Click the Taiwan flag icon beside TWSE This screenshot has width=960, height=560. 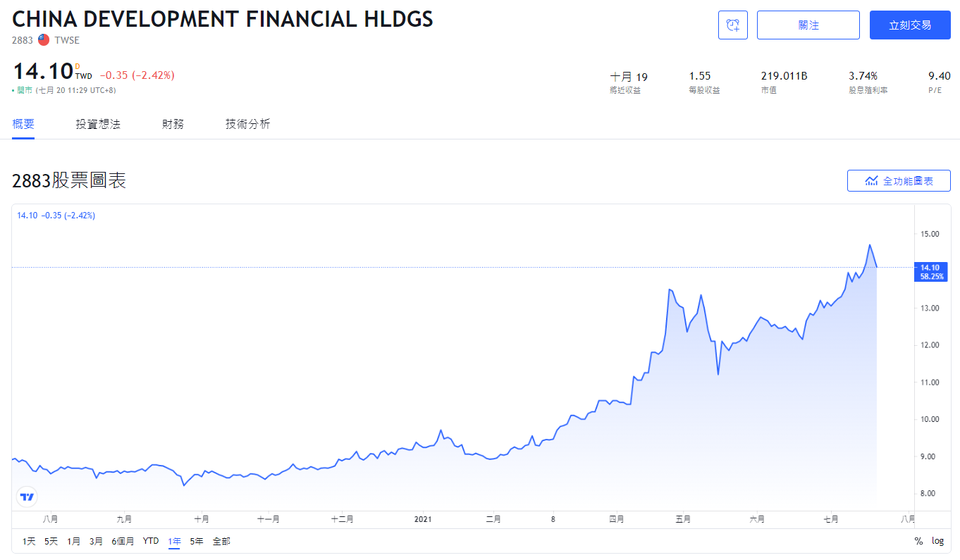[x=44, y=40]
